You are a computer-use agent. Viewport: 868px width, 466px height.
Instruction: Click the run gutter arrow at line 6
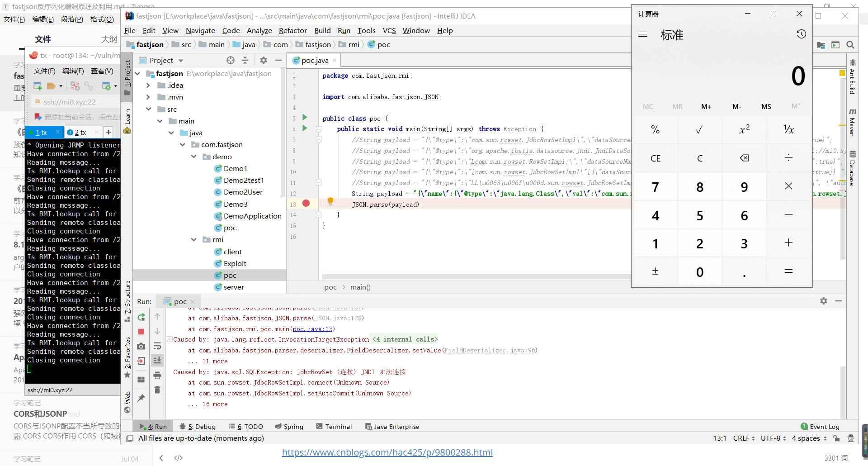(x=305, y=128)
